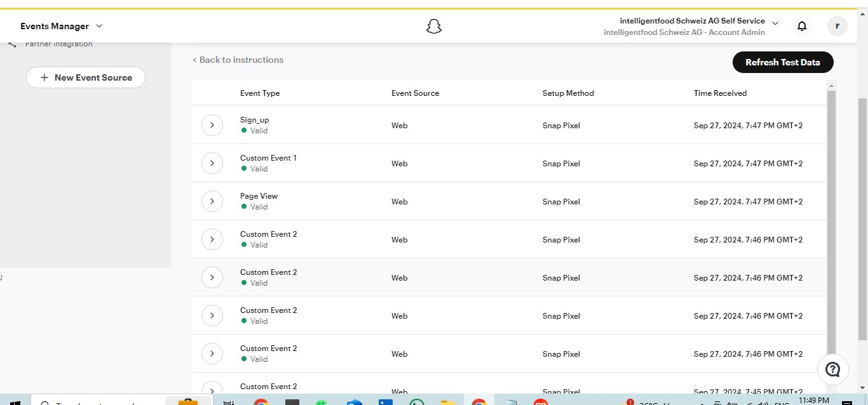The width and height of the screenshot is (868, 405).
Task: Click the Sign_up row received time
Action: (748, 126)
